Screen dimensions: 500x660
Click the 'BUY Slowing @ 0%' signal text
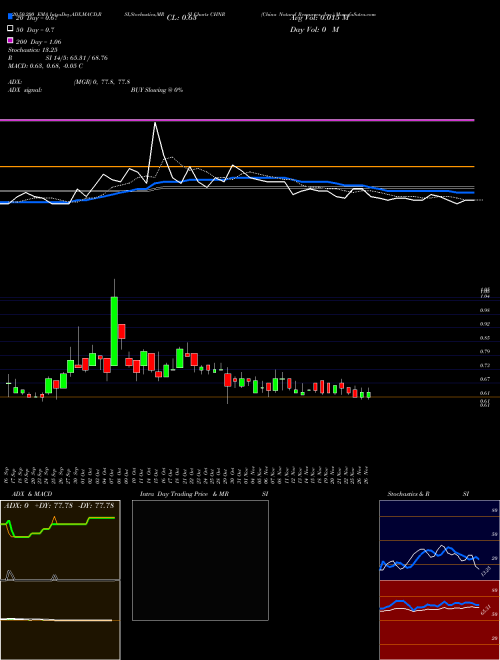[x=157, y=90]
